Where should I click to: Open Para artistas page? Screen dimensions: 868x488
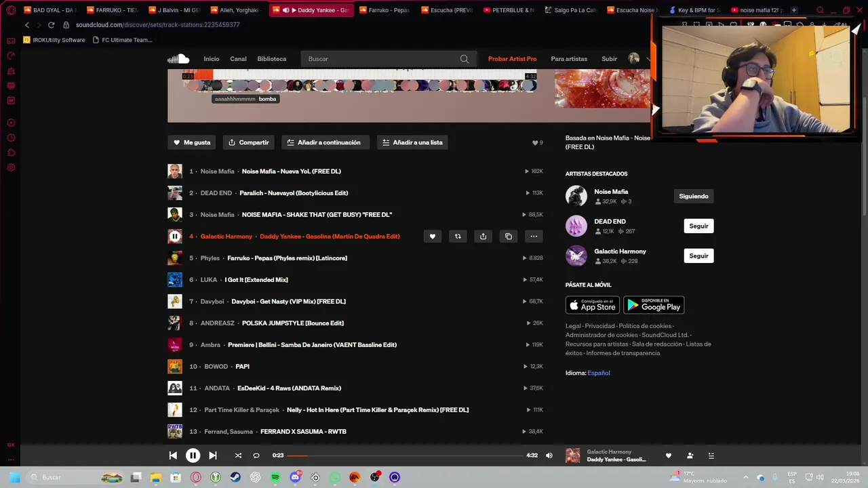click(569, 59)
